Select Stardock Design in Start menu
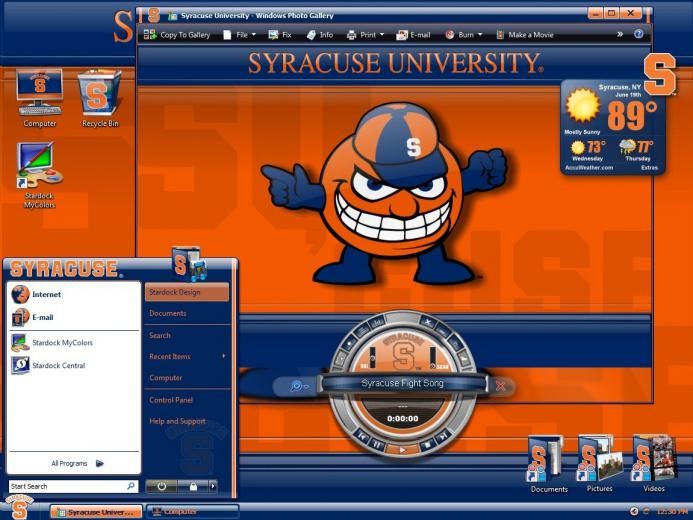 [x=187, y=292]
